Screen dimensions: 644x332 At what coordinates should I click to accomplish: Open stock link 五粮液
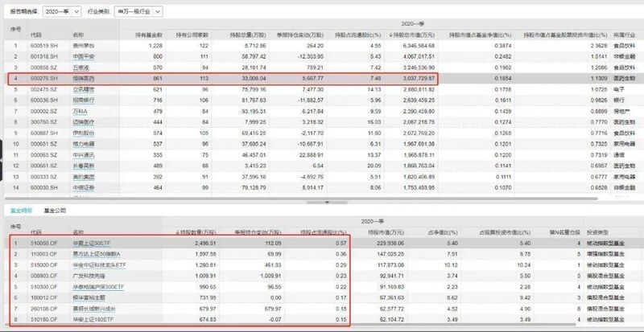click(81, 67)
